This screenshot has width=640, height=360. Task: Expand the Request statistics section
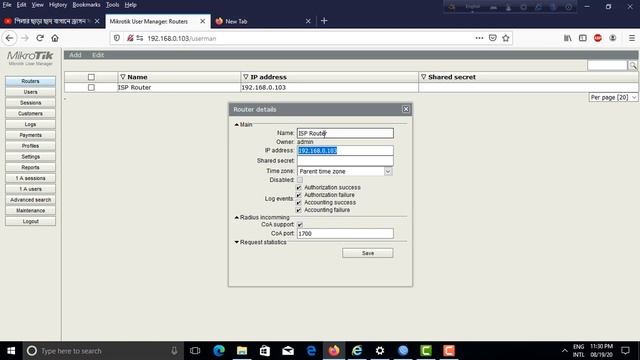[x=237, y=242]
